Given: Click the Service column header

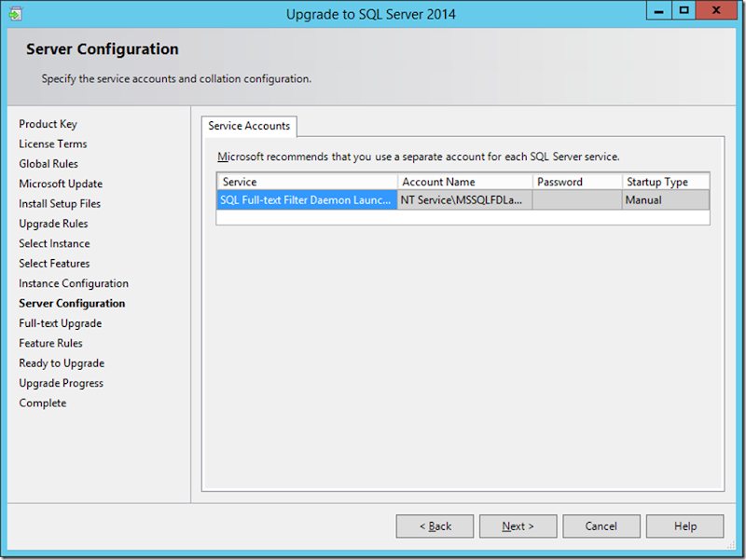Looking at the screenshot, I should click(308, 182).
